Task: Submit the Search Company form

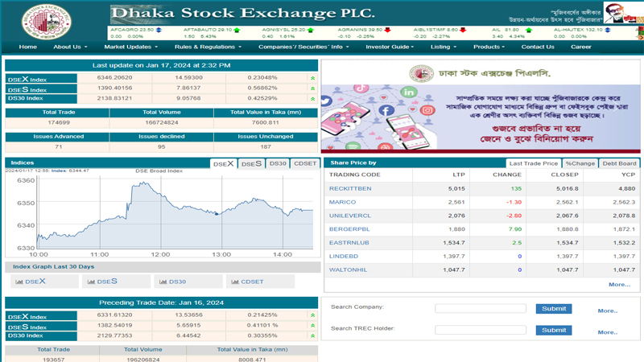Action: (554, 308)
